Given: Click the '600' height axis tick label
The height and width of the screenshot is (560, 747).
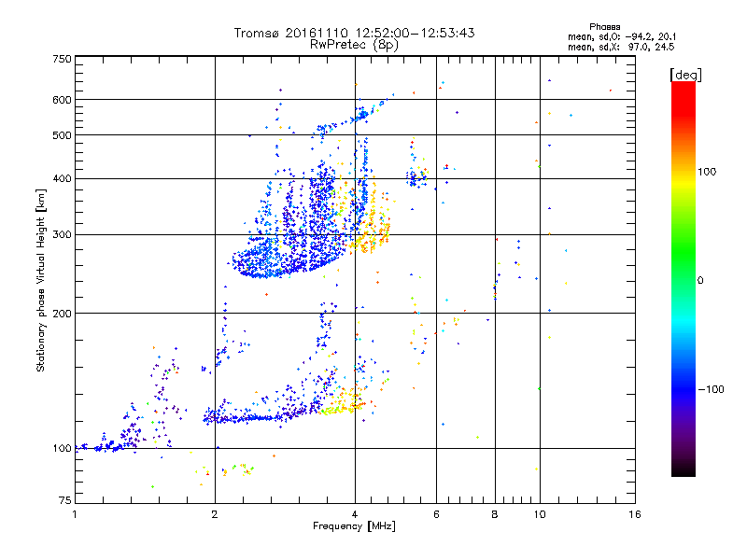Looking at the screenshot, I should tap(62, 100).
